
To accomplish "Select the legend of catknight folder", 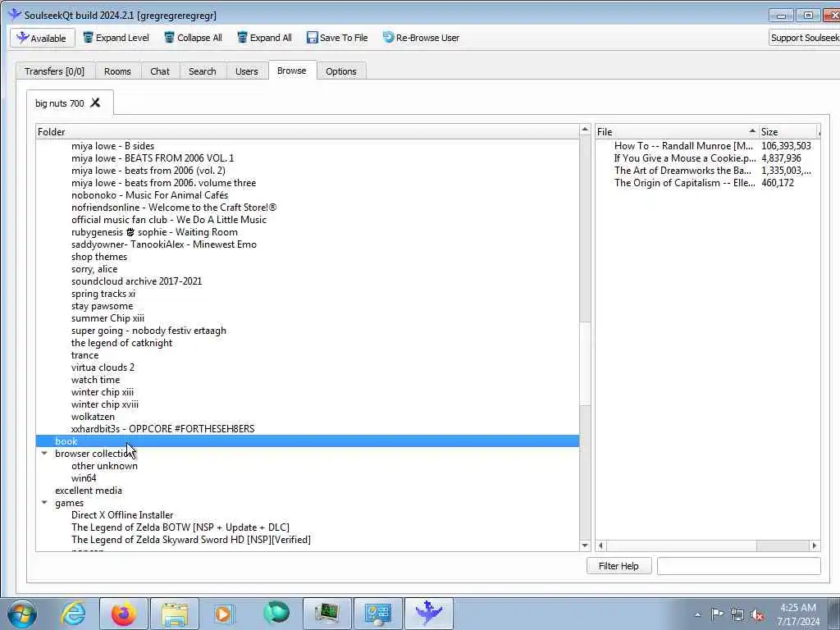I will pyautogui.click(x=121, y=342).
